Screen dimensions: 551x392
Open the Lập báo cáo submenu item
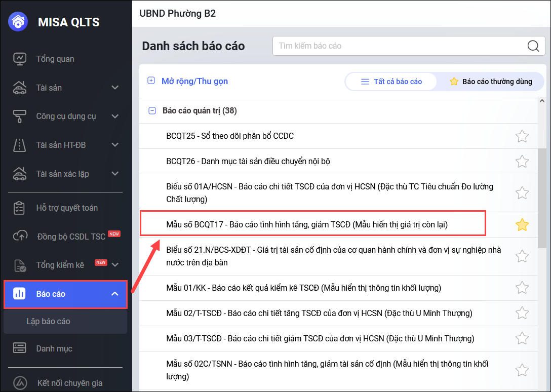65,321
